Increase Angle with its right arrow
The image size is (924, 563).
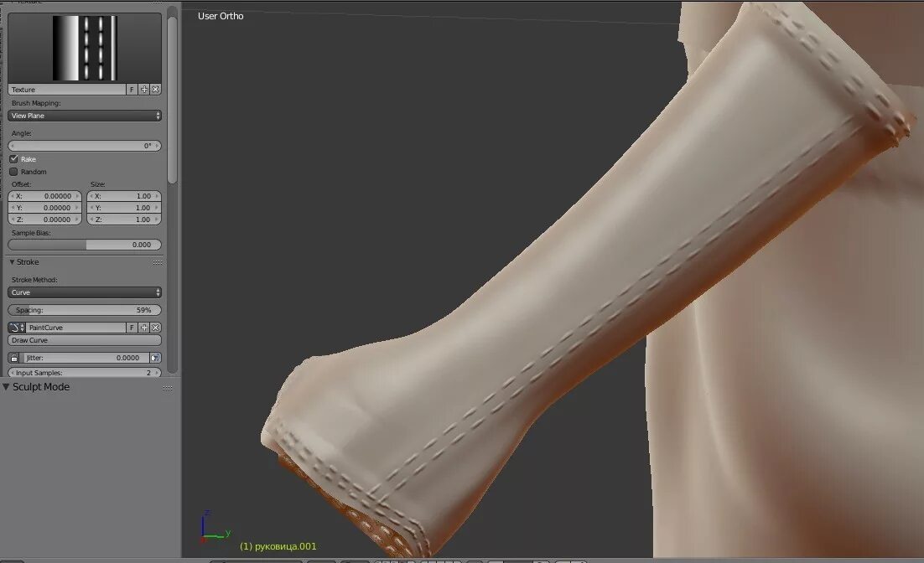tap(157, 146)
